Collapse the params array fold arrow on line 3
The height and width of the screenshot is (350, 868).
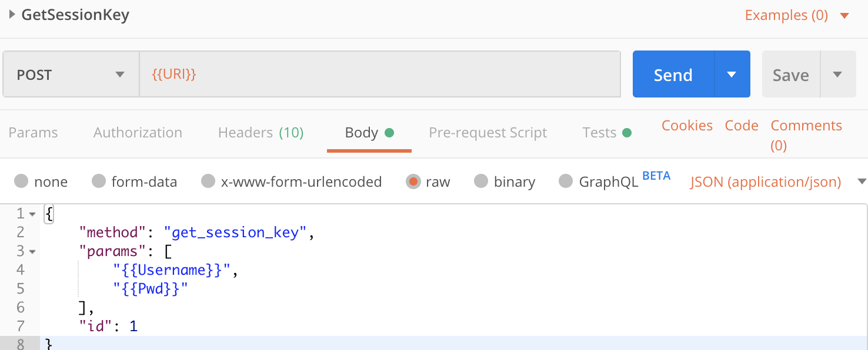(x=32, y=251)
